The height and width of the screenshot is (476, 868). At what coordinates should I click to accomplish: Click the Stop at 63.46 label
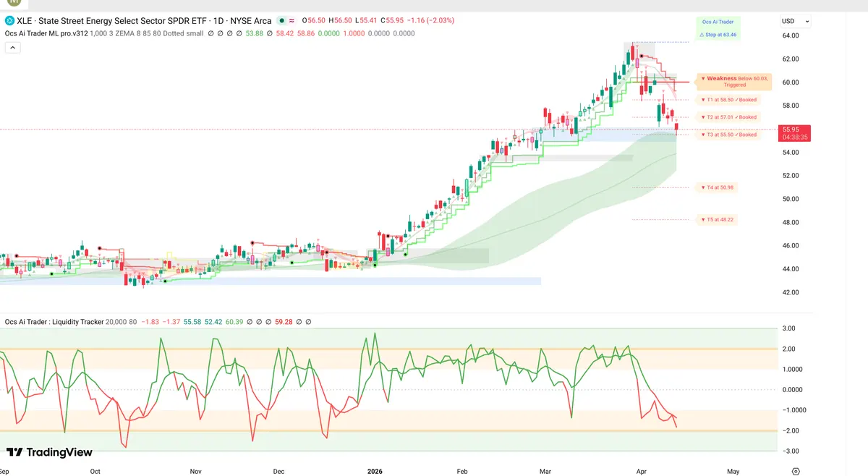pos(717,35)
